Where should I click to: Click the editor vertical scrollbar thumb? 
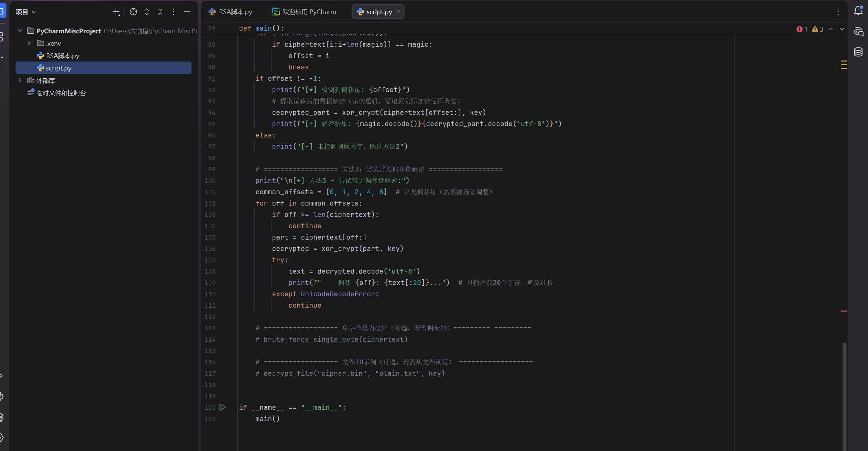tap(844, 395)
